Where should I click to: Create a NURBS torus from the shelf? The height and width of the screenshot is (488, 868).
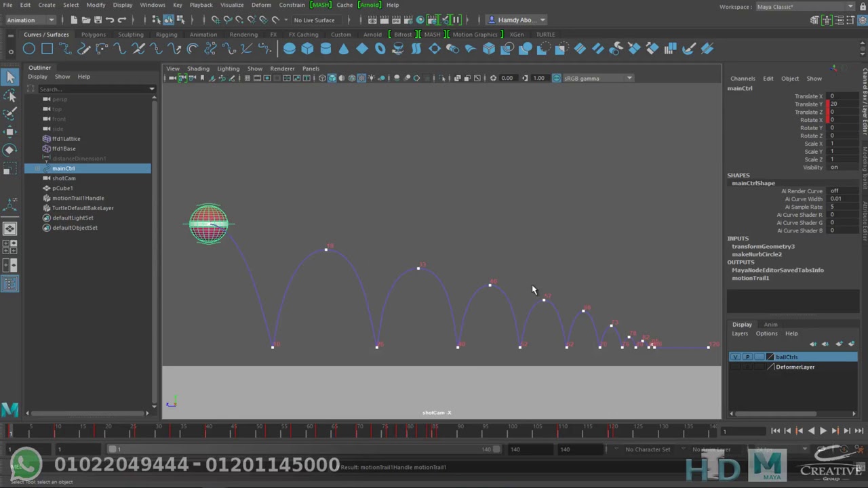(380, 48)
